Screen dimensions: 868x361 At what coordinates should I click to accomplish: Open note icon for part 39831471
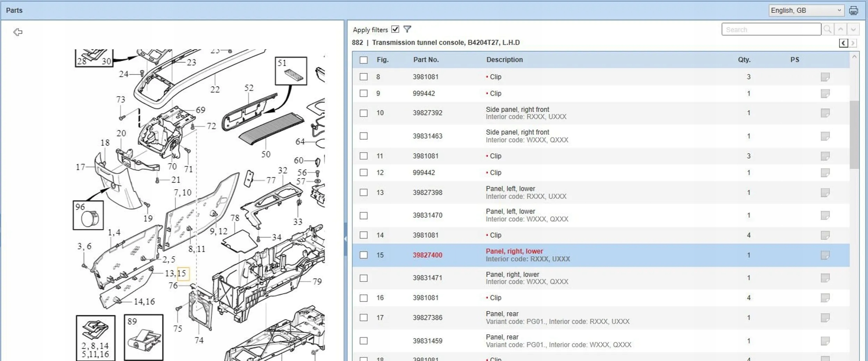(825, 278)
